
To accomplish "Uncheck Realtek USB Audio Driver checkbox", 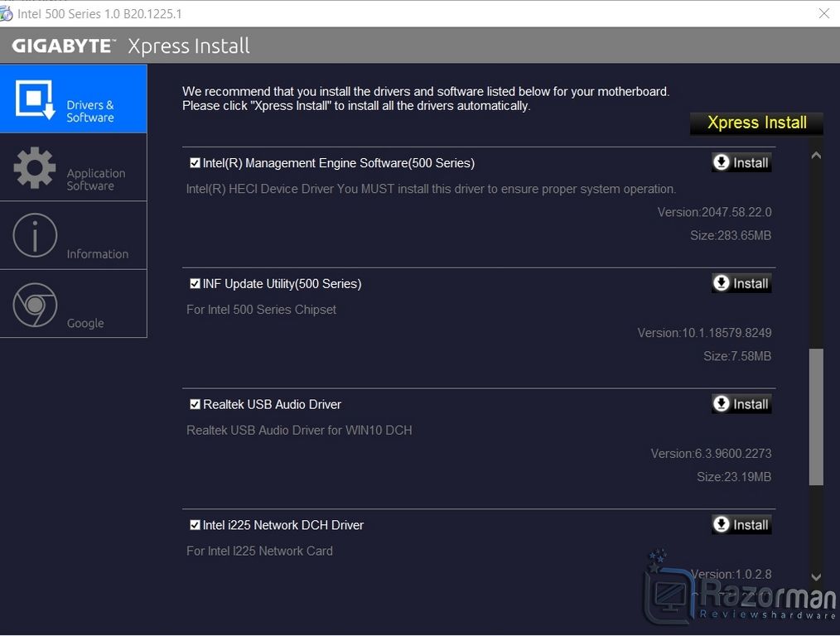I will pos(195,404).
